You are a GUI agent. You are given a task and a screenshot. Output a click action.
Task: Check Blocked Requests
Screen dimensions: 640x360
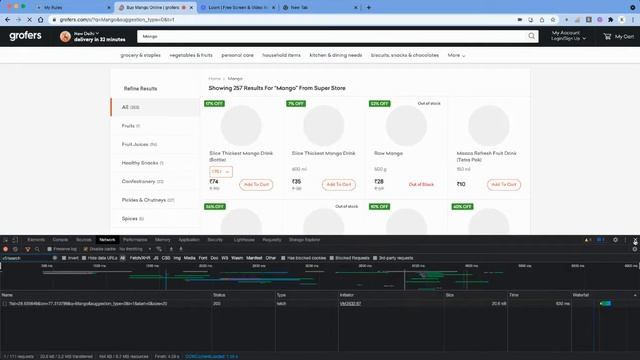tap(331, 258)
